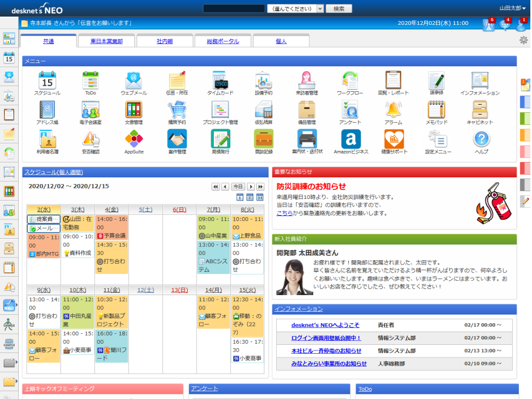Expand the 山田太郎 user menu
The width and height of the screenshot is (532, 399).
(512, 8)
